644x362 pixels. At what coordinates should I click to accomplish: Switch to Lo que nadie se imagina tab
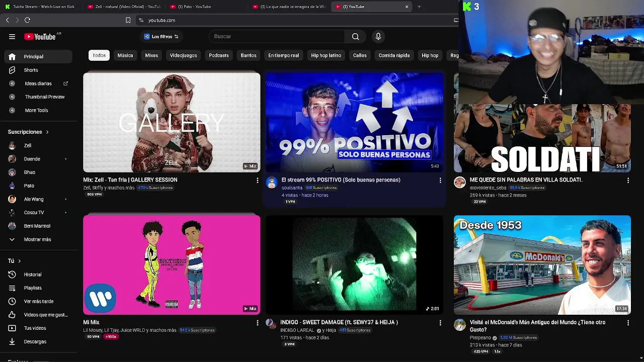(289, 7)
